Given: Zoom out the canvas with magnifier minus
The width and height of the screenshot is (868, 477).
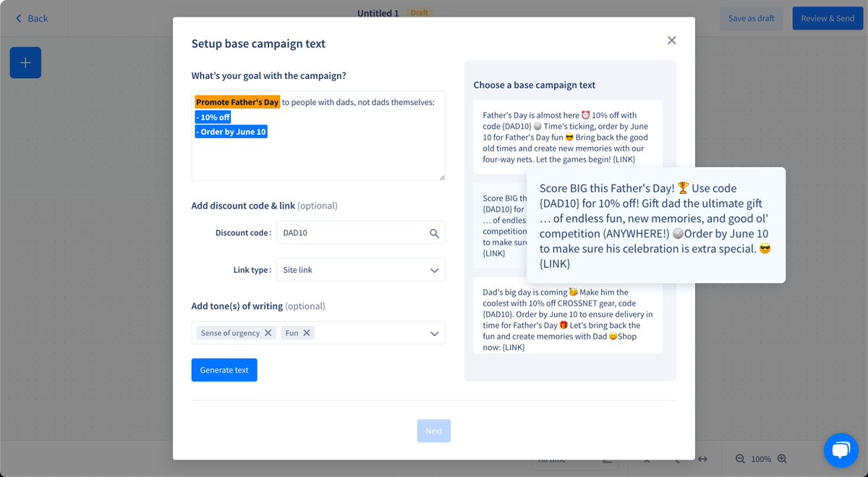Looking at the screenshot, I should click(x=740, y=459).
